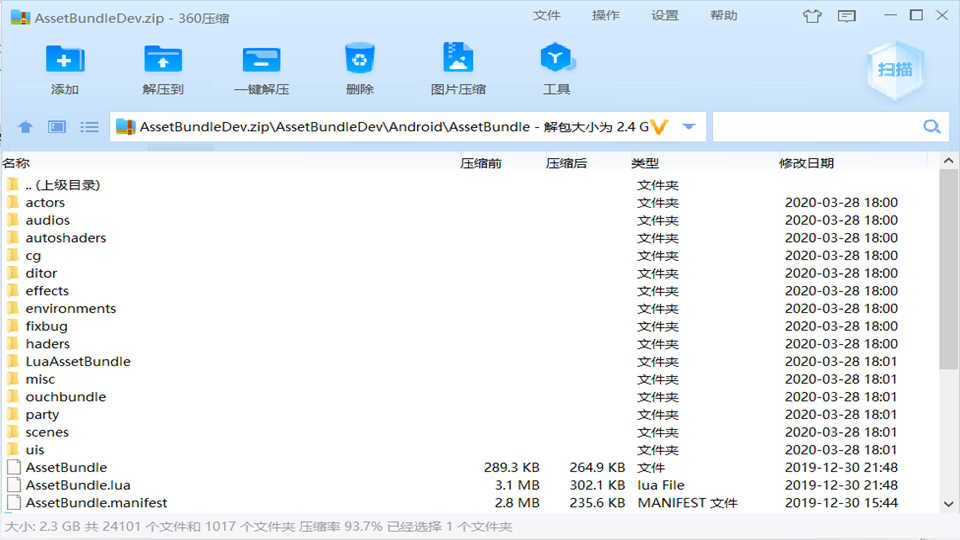This screenshot has width=960, height=540.
Task: Select the party folder
Action: 42,414
